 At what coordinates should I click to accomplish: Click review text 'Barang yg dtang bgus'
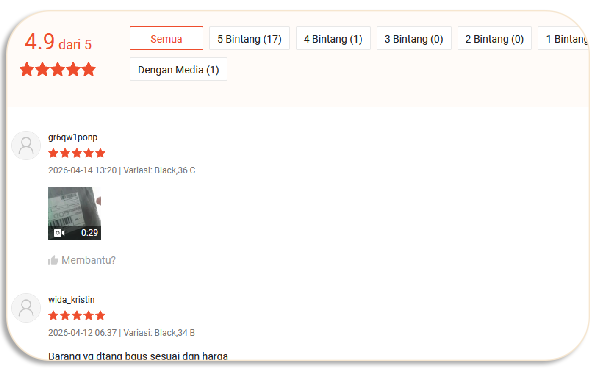(138, 356)
